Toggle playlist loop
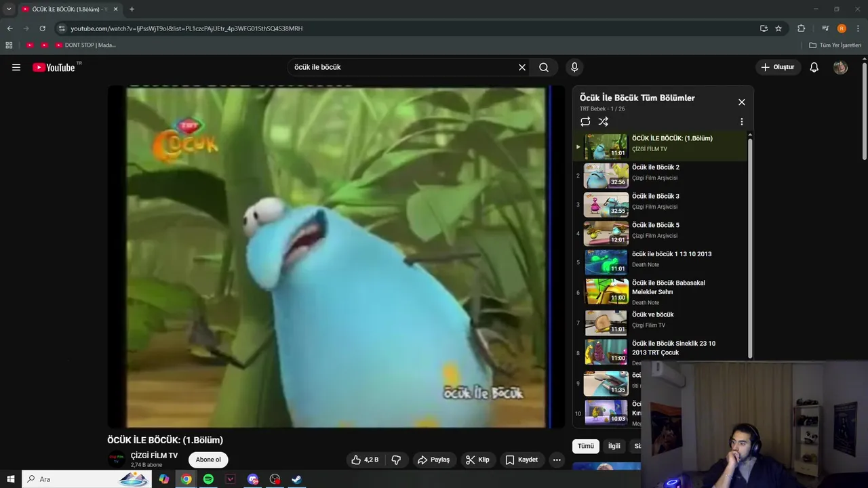 click(x=585, y=121)
